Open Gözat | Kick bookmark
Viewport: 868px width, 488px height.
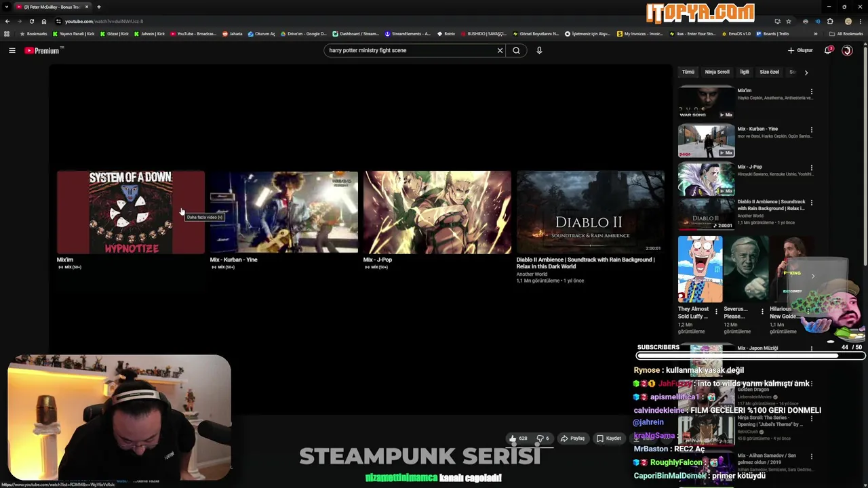[x=115, y=34]
